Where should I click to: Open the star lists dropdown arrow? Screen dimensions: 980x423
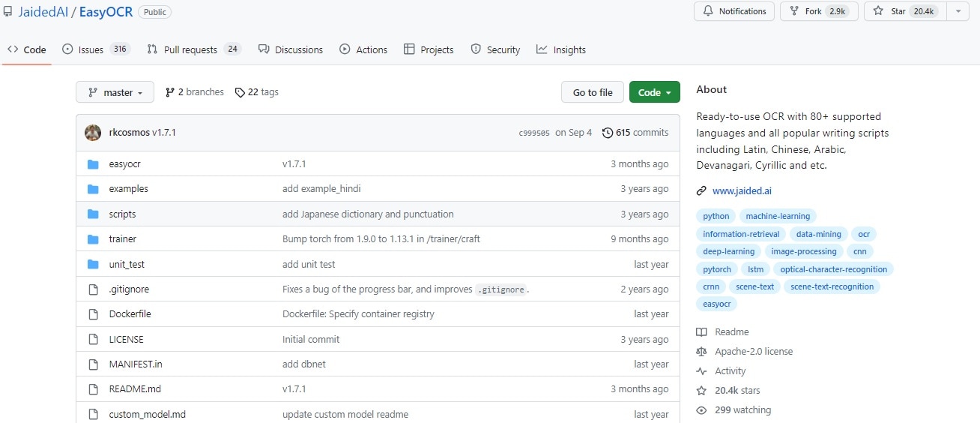(958, 11)
